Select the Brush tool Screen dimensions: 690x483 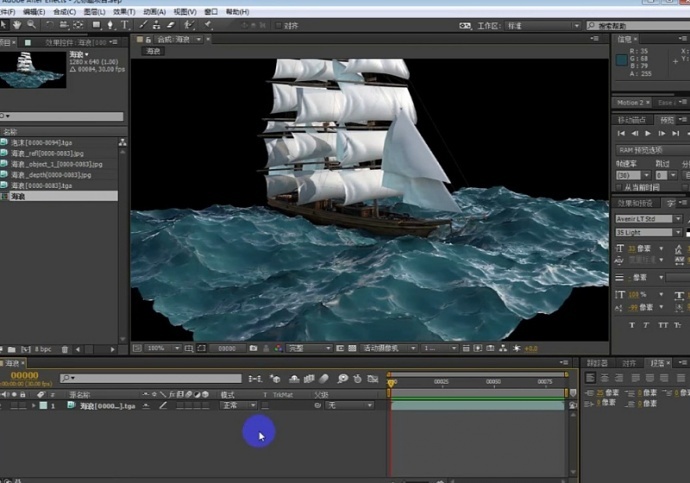pos(145,23)
